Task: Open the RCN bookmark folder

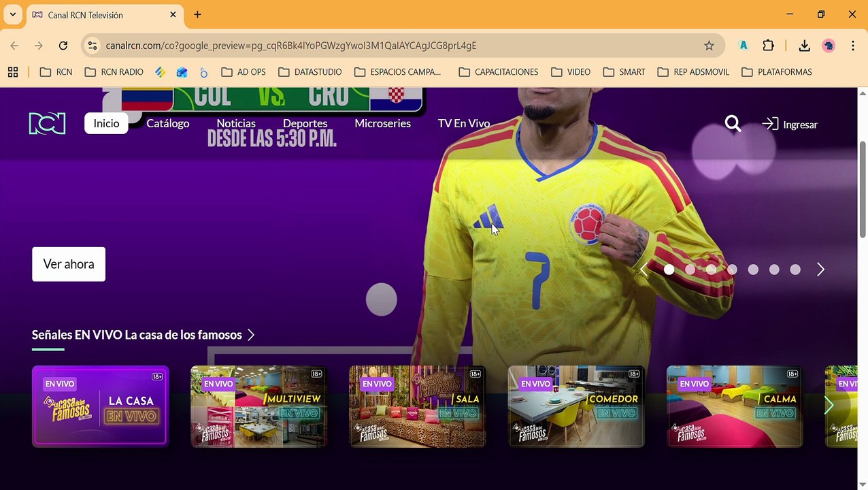Action: click(x=56, y=71)
